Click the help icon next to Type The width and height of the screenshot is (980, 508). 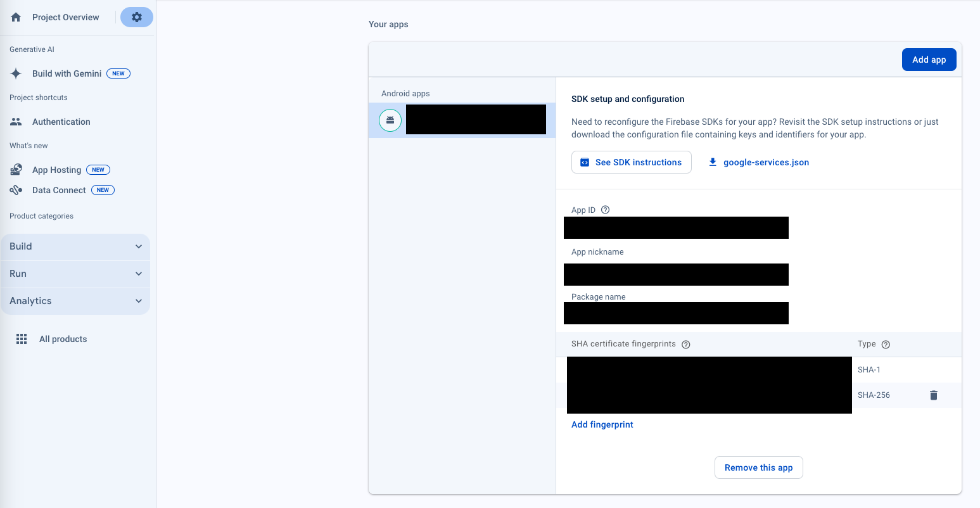pos(886,345)
